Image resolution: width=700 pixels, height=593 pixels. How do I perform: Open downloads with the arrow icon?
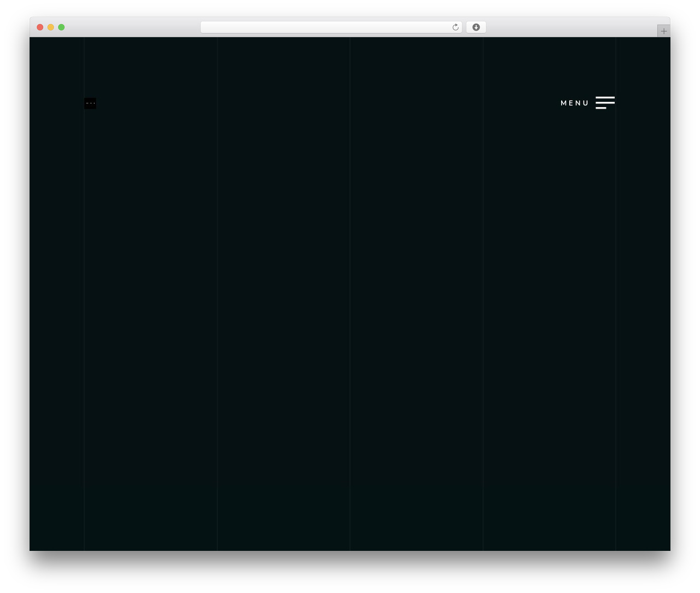click(x=476, y=27)
